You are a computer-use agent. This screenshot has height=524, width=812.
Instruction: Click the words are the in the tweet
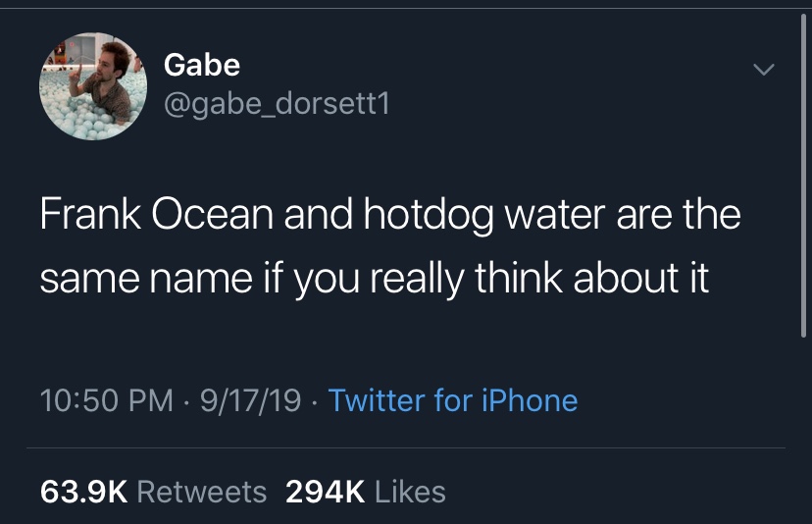(679, 216)
